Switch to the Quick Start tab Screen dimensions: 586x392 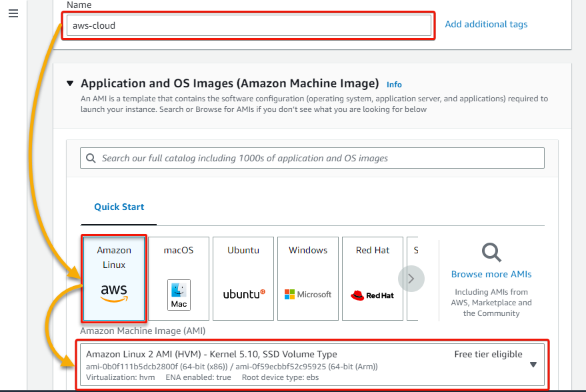pyautogui.click(x=119, y=207)
